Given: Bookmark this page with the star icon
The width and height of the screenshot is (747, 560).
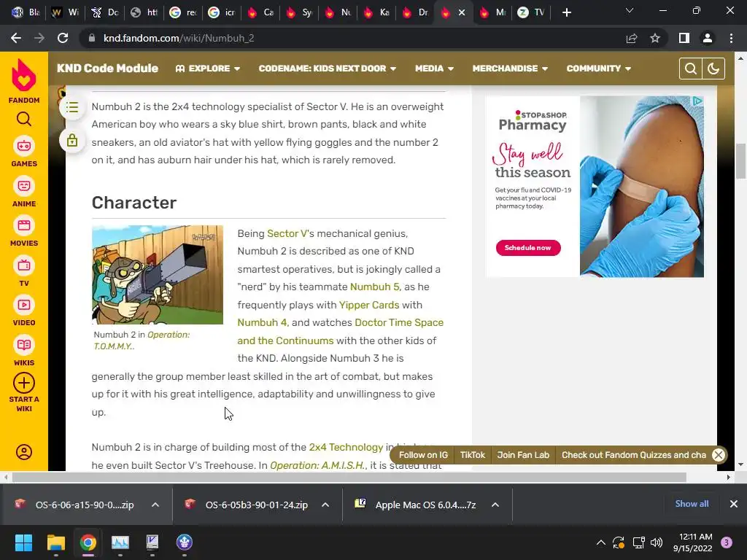Looking at the screenshot, I should pyautogui.click(x=655, y=38).
